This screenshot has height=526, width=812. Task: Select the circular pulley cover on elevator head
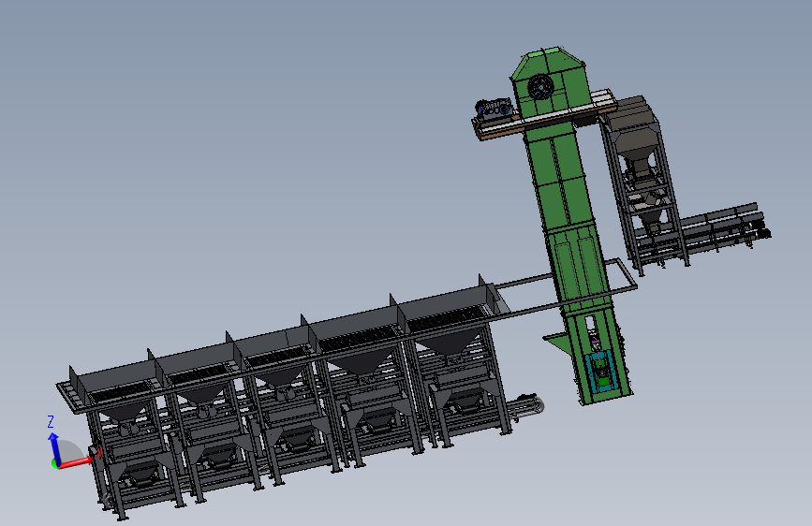(540, 87)
